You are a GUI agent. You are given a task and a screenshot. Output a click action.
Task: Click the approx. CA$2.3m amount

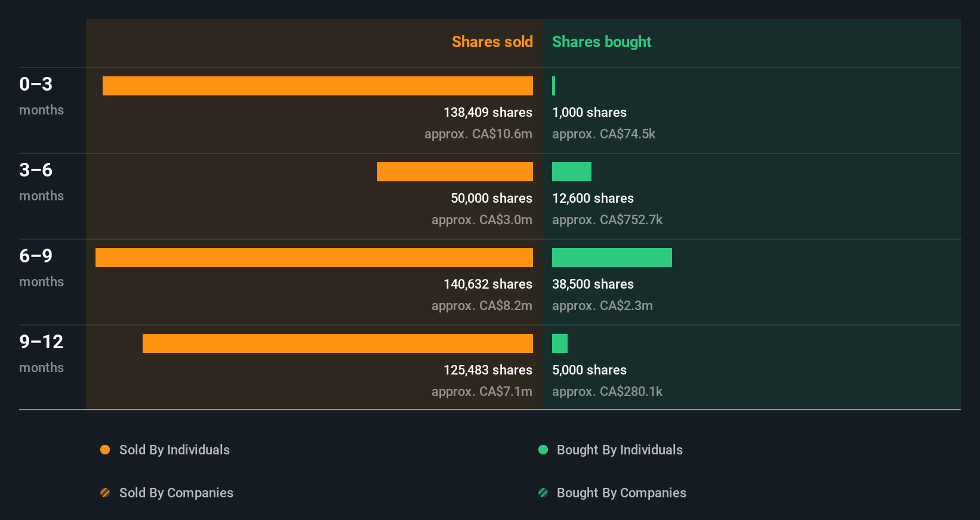[602, 305]
